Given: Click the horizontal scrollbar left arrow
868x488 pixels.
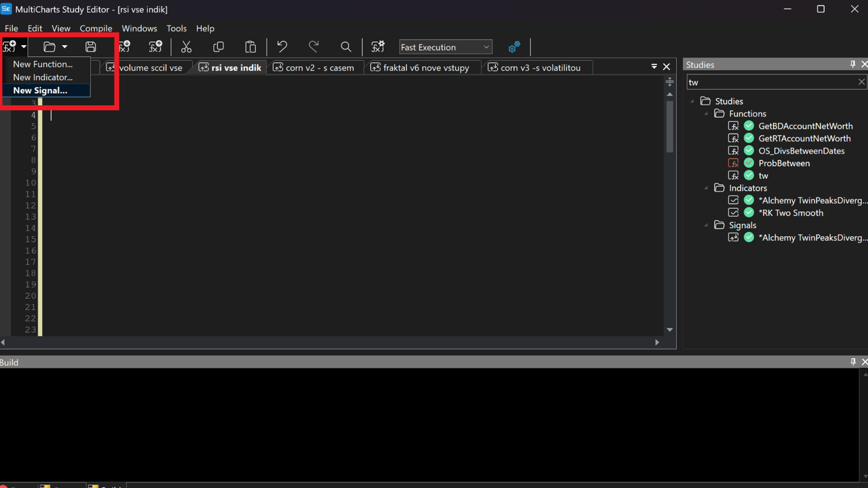Looking at the screenshot, I should [3, 343].
